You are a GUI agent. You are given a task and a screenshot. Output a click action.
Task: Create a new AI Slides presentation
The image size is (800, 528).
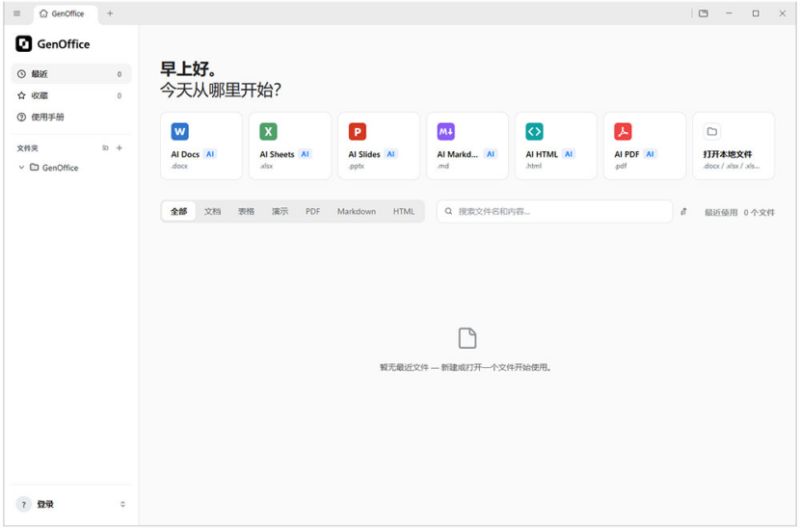pyautogui.click(x=379, y=146)
